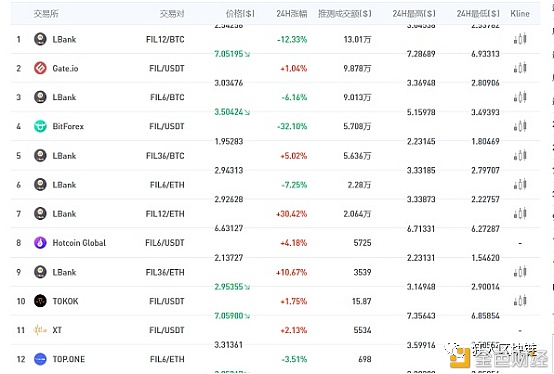Viewport: 554px width, 374px height.
Task: Click the +30.42% change value
Action: pos(291,214)
